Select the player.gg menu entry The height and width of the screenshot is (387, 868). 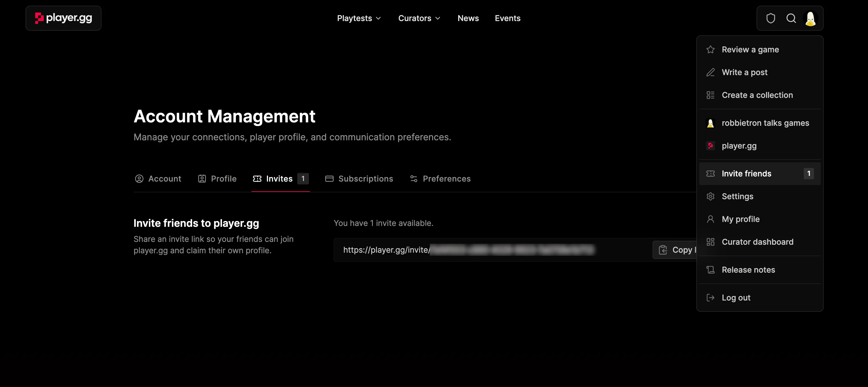point(759,146)
